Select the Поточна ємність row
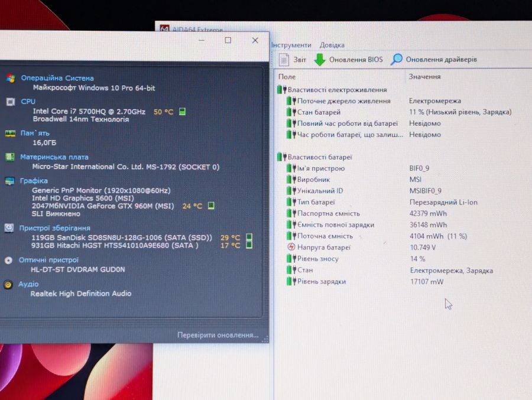The height and width of the screenshot is (400, 532). pos(377,236)
